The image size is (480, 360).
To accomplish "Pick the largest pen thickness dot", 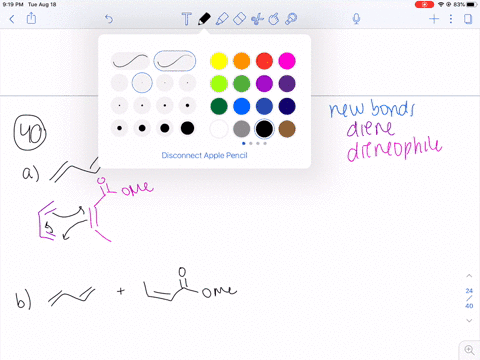I will (187, 128).
